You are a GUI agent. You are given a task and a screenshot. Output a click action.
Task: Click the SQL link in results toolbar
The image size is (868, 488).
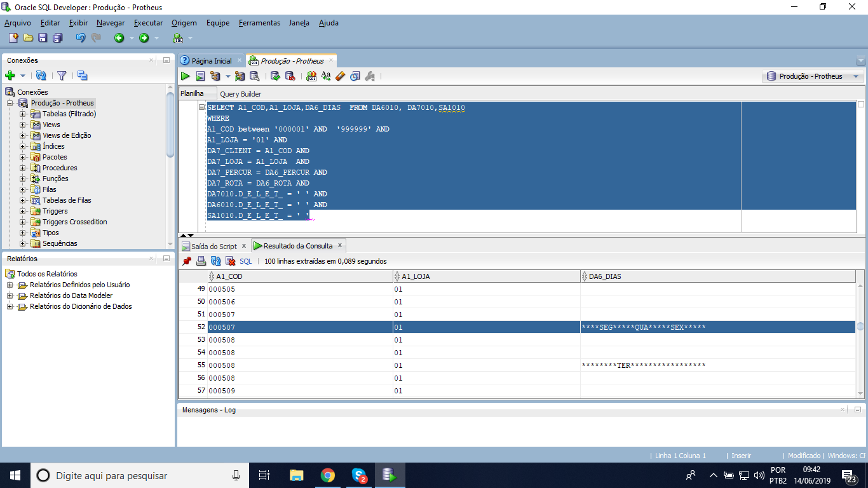[x=245, y=261]
